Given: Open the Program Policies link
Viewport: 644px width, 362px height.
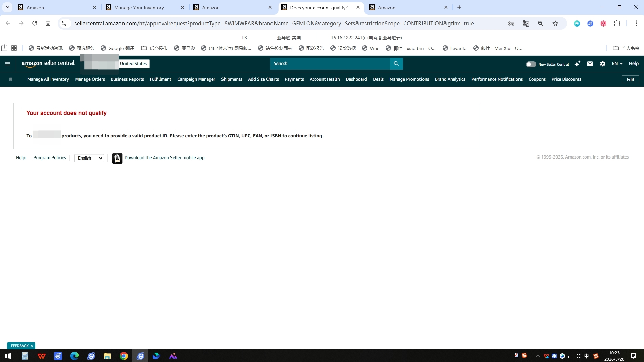Looking at the screenshot, I should [50, 158].
